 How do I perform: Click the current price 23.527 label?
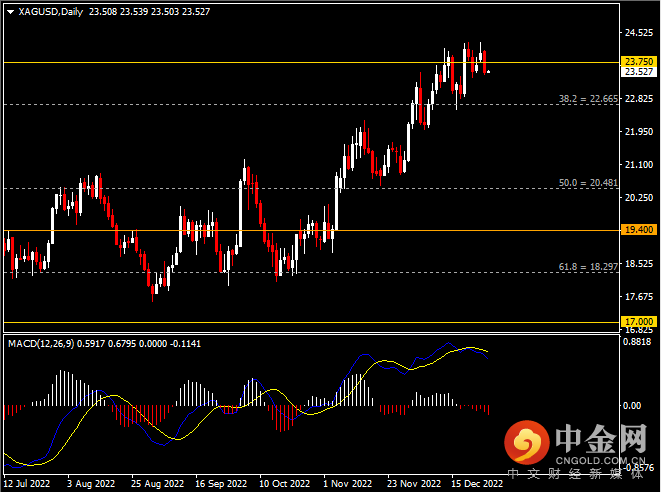(638, 71)
